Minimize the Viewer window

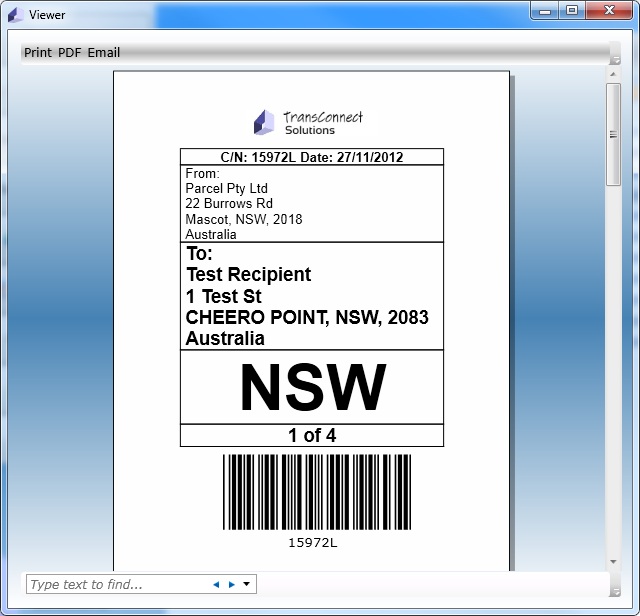coord(545,11)
